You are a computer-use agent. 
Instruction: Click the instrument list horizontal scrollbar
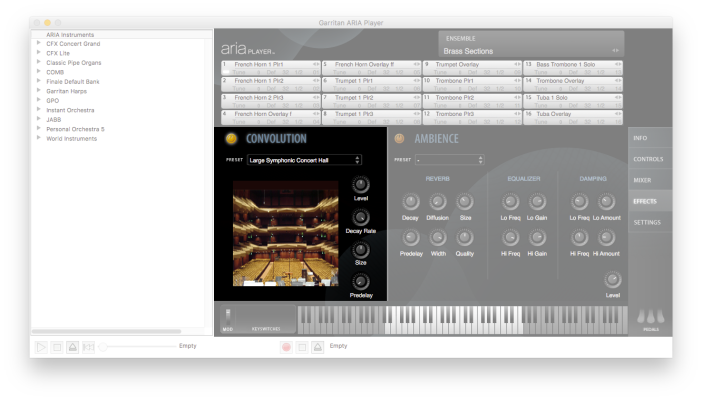(x=107, y=331)
